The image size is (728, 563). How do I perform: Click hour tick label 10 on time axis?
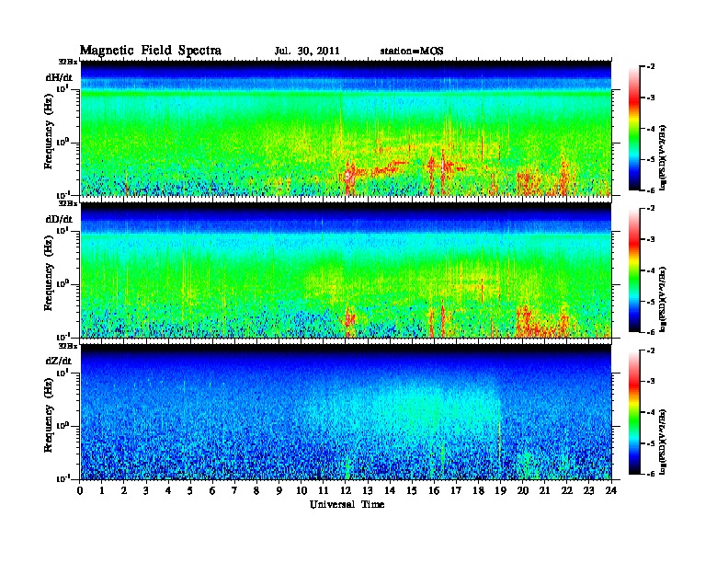(301, 491)
